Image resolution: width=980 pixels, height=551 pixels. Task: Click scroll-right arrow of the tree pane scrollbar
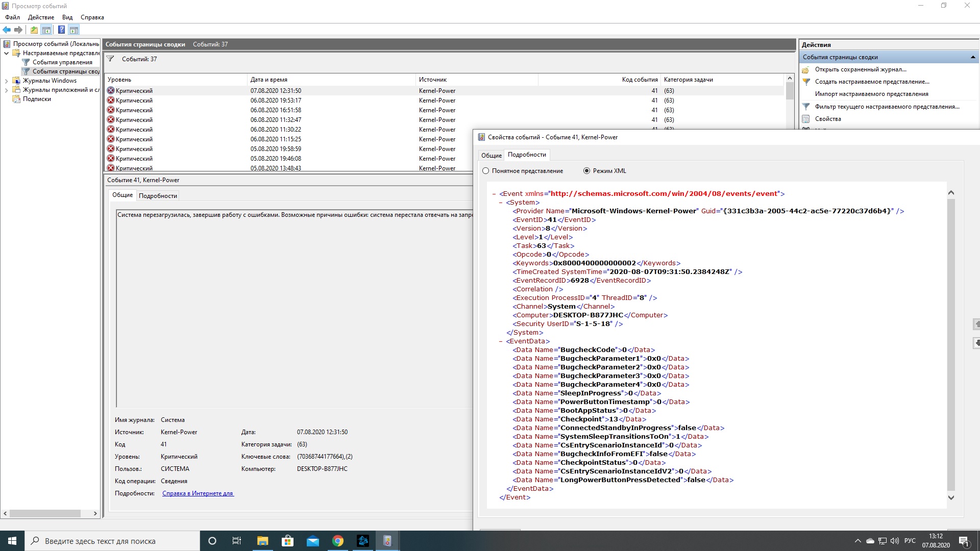pos(95,514)
